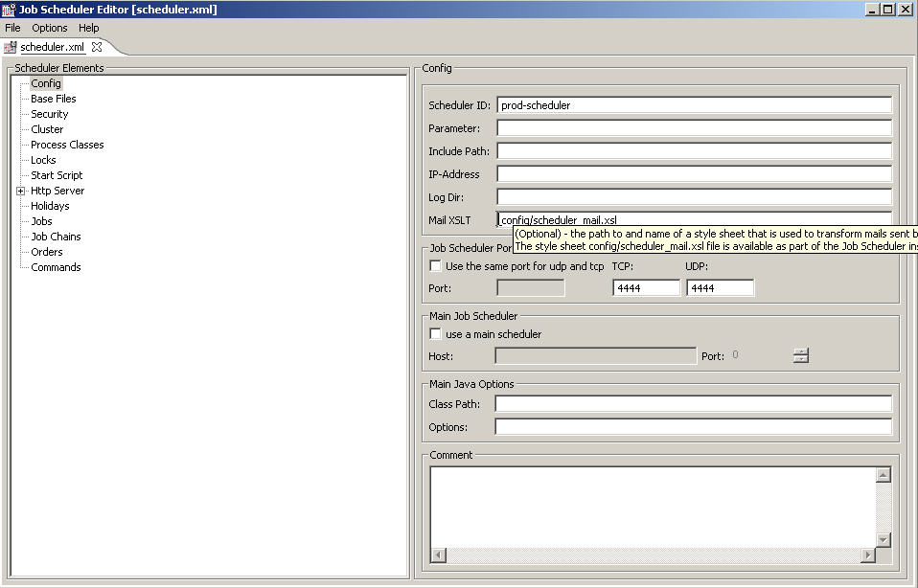The image size is (918, 588).
Task: Click the TCP port field showing 4444
Action: pyautogui.click(x=646, y=286)
